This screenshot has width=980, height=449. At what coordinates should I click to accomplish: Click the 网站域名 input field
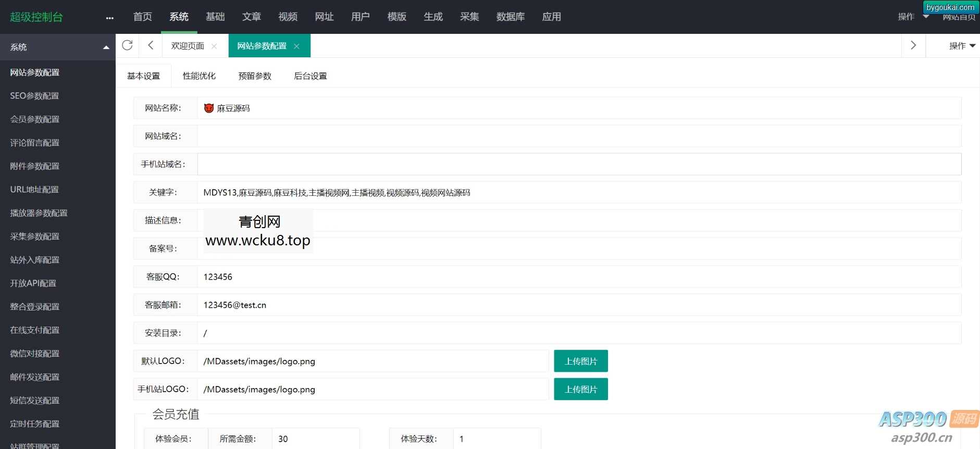coord(578,136)
